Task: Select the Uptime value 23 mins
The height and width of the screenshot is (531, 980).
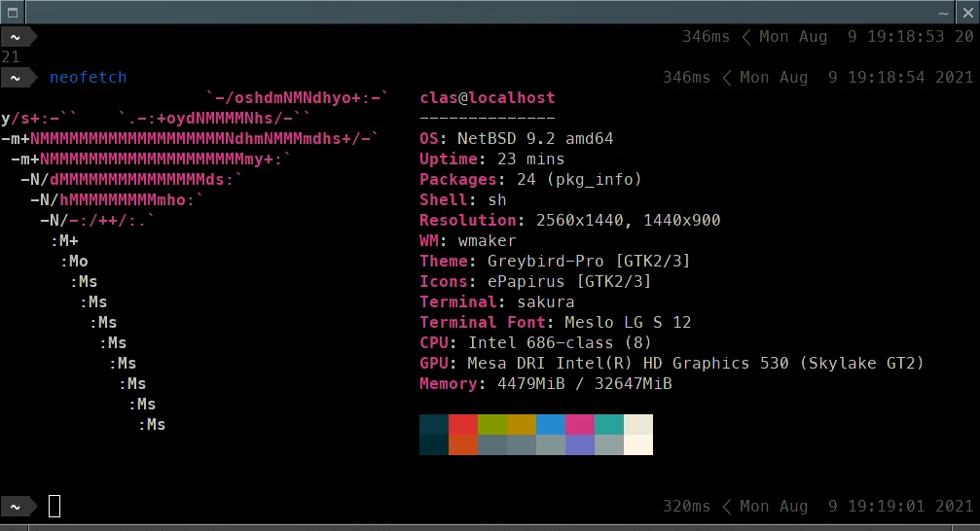Action: [x=530, y=159]
